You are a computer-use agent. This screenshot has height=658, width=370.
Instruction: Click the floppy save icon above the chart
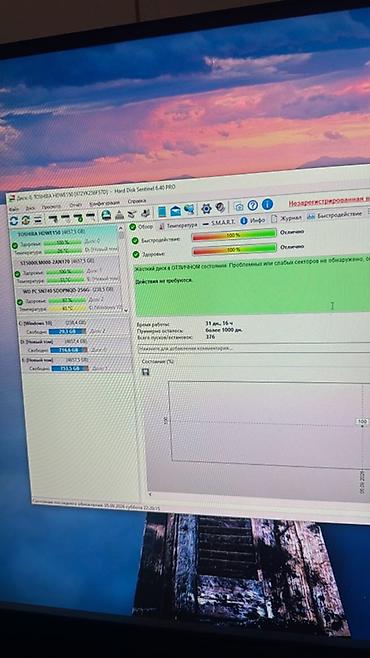[x=146, y=372]
